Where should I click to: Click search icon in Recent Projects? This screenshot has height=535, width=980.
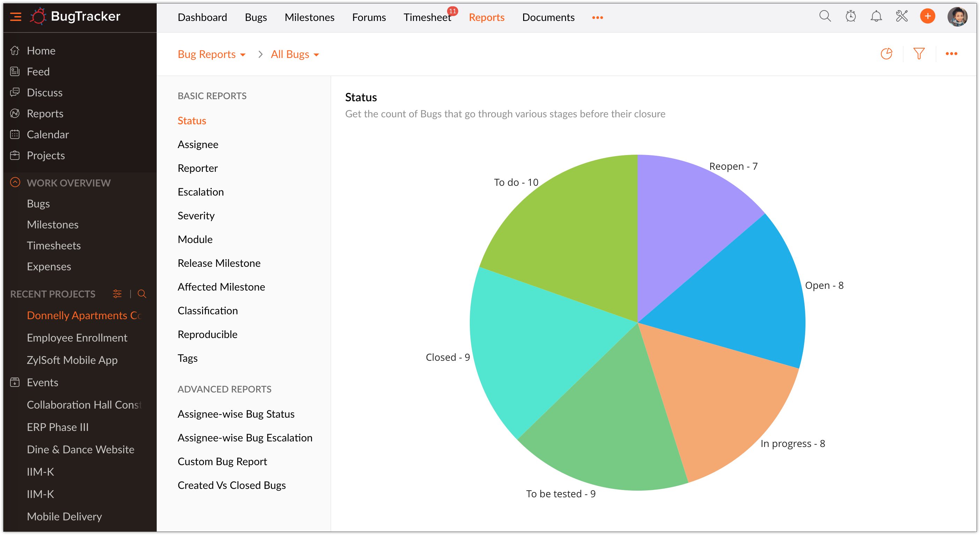coord(142,294)
